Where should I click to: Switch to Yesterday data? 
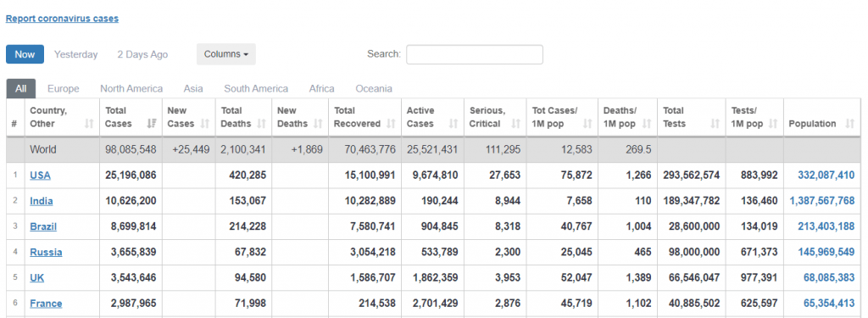click(75, 54)
